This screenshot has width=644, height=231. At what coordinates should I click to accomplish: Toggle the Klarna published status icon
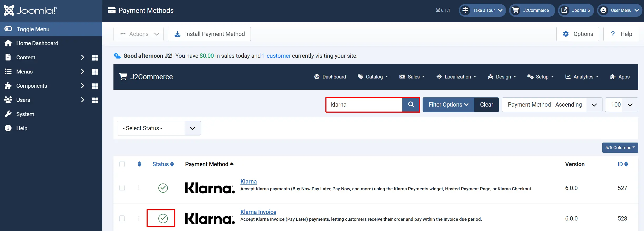coord(163,188)
